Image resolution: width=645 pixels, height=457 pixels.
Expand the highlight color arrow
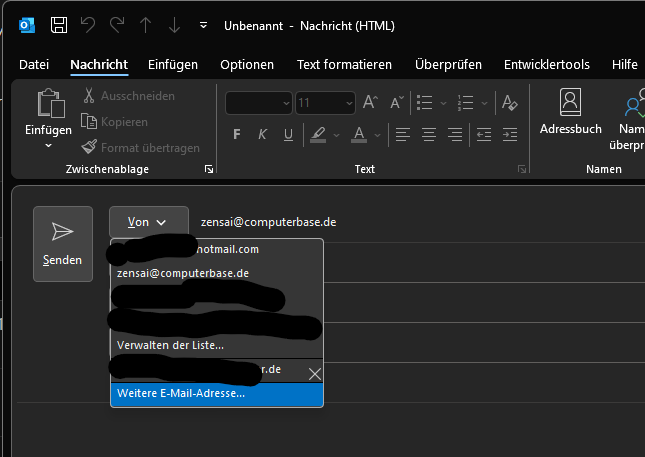[336, 135]
